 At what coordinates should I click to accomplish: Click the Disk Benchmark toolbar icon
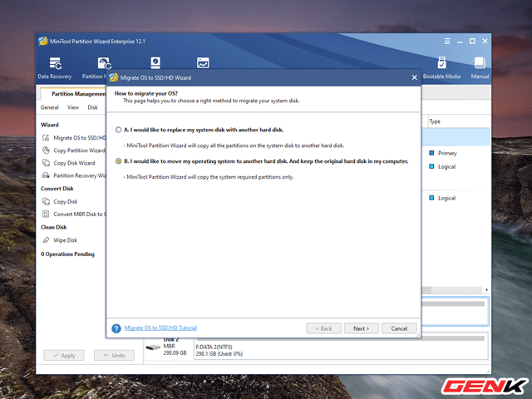tap(155, 63)
